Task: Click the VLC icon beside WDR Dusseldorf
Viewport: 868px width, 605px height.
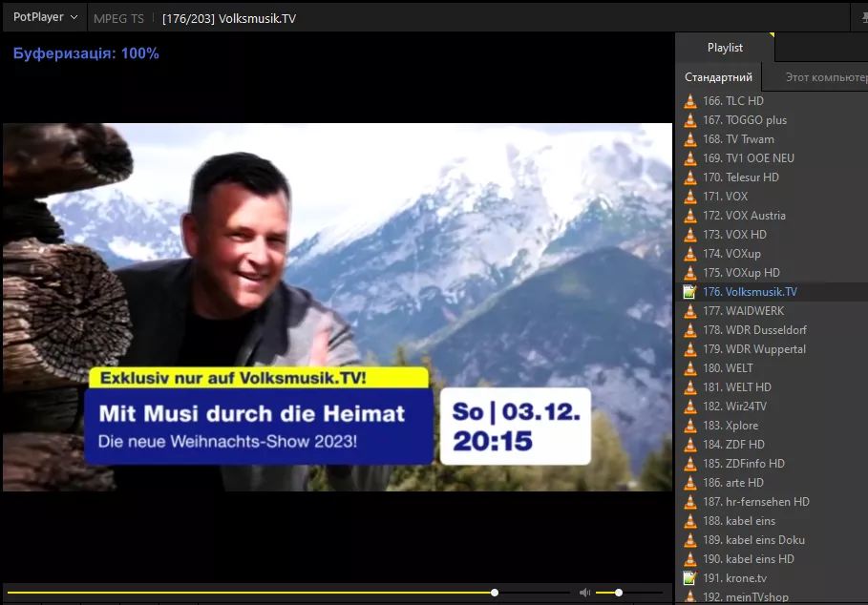Action: [x=689, y=329]
